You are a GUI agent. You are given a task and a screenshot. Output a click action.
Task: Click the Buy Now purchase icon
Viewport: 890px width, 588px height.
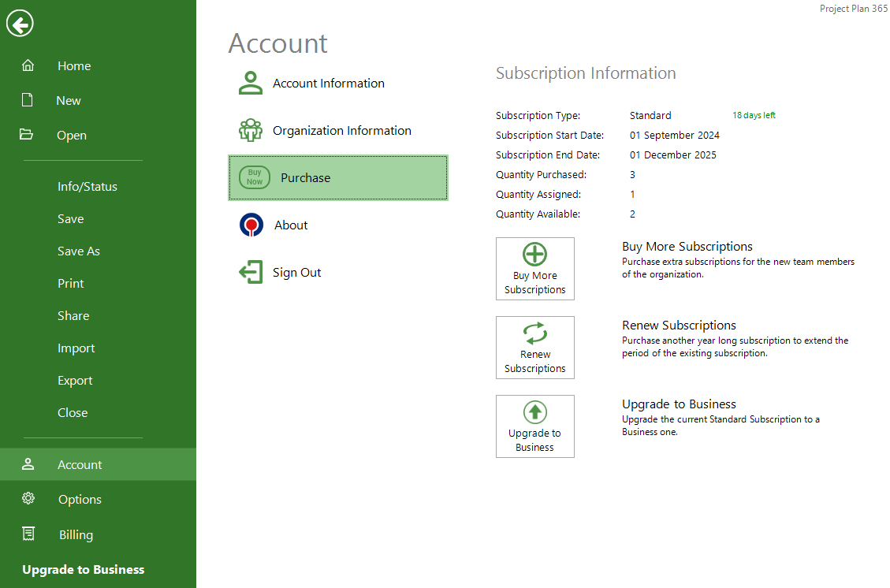(x=255, y=177)
